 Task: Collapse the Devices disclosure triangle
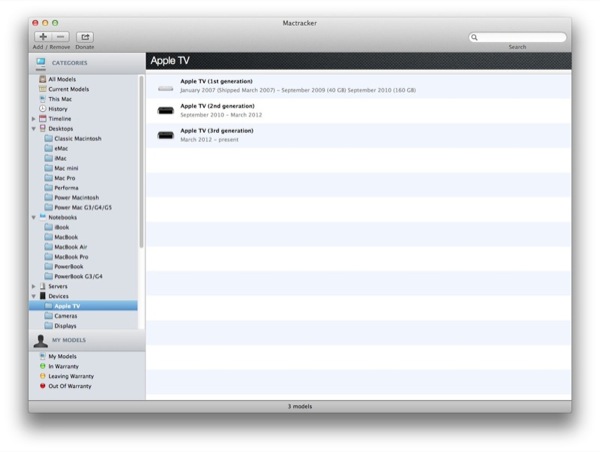point(34,296)
